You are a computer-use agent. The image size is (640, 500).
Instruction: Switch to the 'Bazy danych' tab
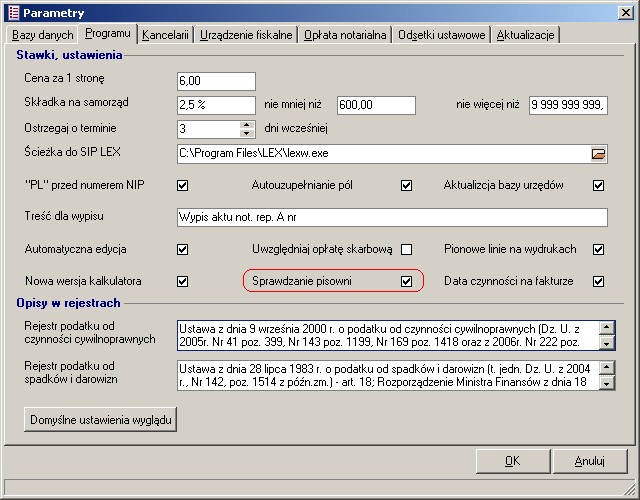(43, 35)
